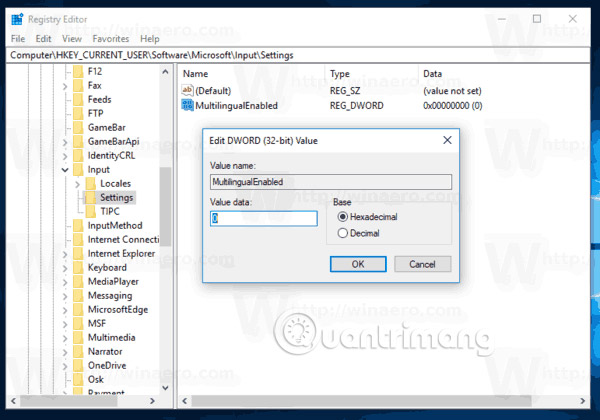Open the Help menu
600x420 pixels.
150,39
